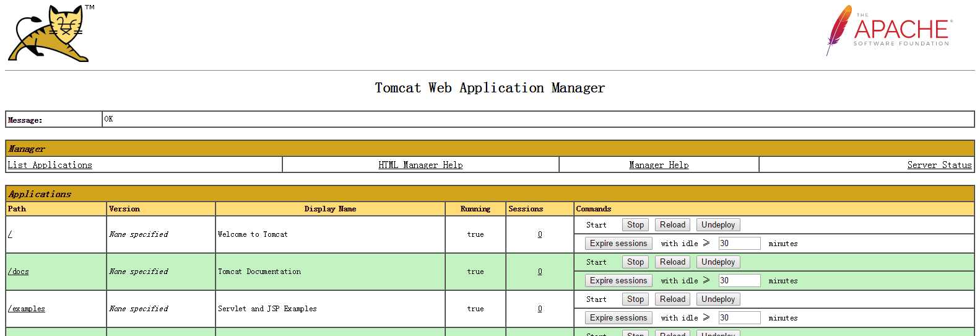Click the disabled "Start" text in /docs row
The width and height of the screenshot is (980, 336).
click(596, 262)
